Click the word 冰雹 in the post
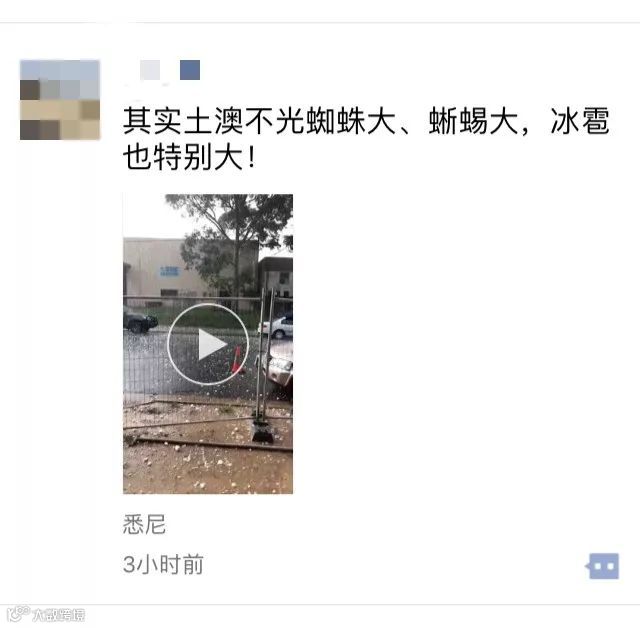The height and width of the screenshot is (628, 640). point(580,121)
